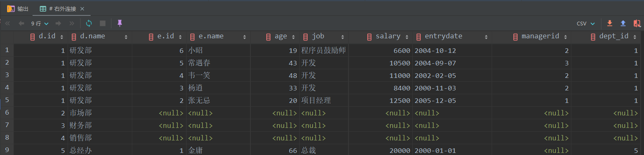Click the date cell 2004-09-07
This screenshot has height=155, width=644.
pyautogui.click(x=452, y=63)
